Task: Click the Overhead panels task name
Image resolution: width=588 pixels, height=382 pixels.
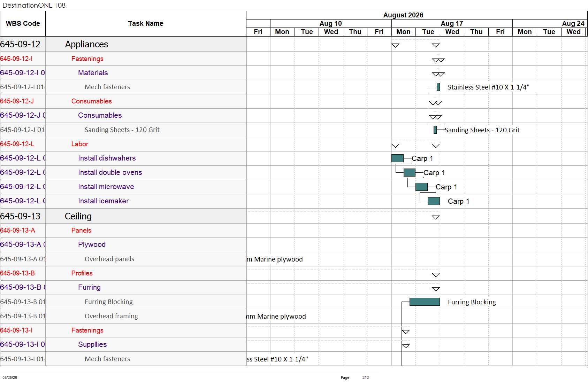Action: (x=109, y=259)
